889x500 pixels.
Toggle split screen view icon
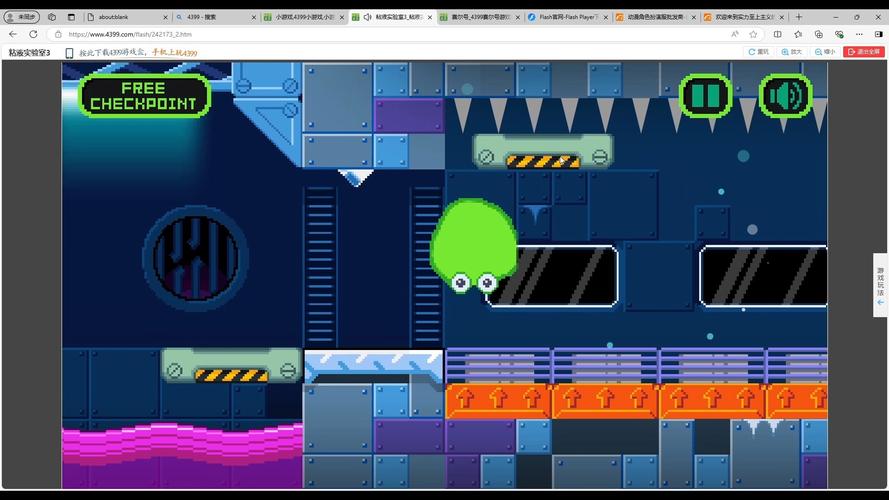tap(779, 34)
